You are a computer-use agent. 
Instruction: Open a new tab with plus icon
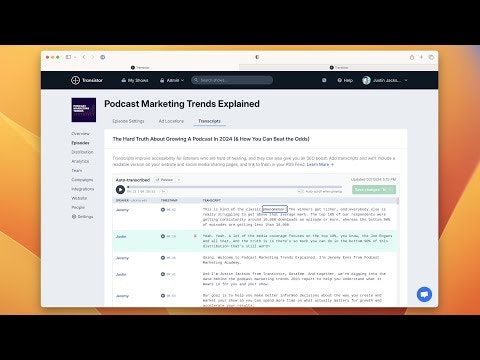click(x=421, y=57)
